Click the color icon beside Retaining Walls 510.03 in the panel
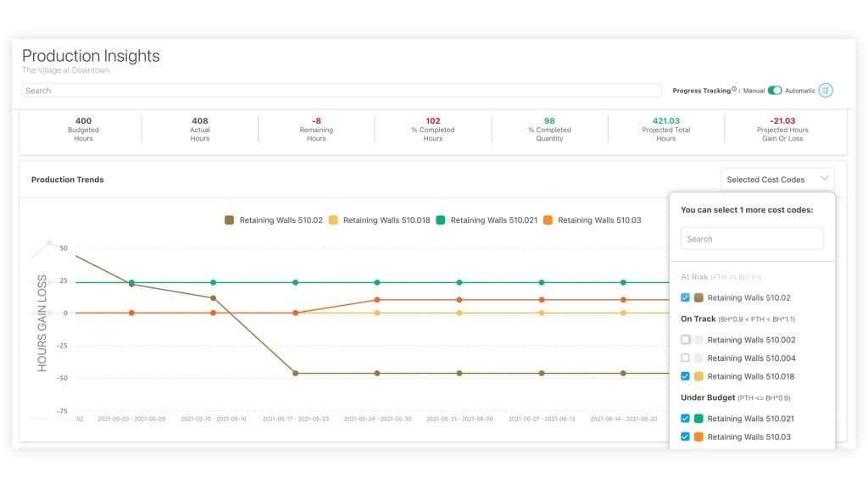Screen dimensions: 868x488 pos(697,437)
